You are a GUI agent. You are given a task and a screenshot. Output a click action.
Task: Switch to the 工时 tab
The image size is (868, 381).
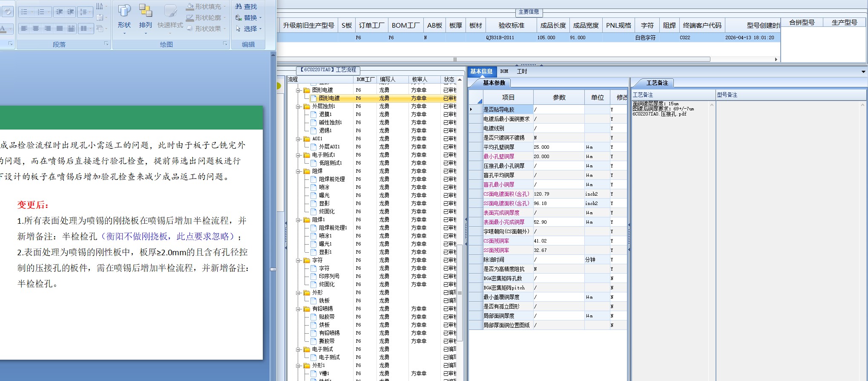pyautogui.click(x=522, y=72)
